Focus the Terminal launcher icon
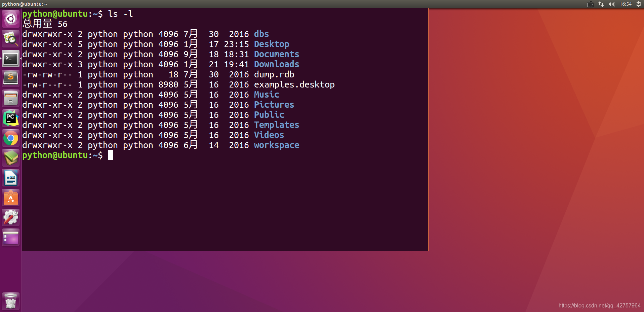This screenshot has height=312, width=644. click(x=11, y=59)
